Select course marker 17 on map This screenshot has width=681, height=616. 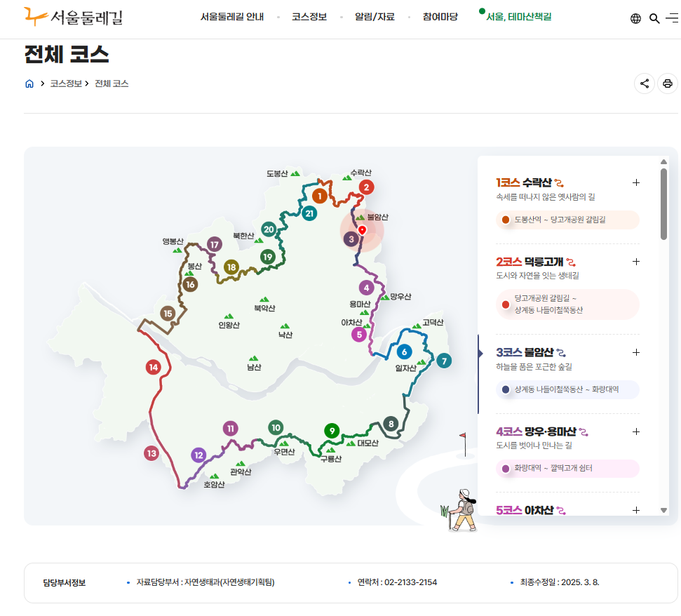click(x=215, y=245)
